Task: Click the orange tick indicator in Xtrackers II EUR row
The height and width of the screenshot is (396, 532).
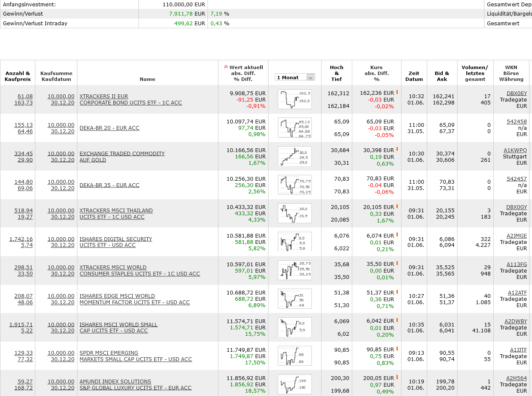Action: click(x=397, y=92)
